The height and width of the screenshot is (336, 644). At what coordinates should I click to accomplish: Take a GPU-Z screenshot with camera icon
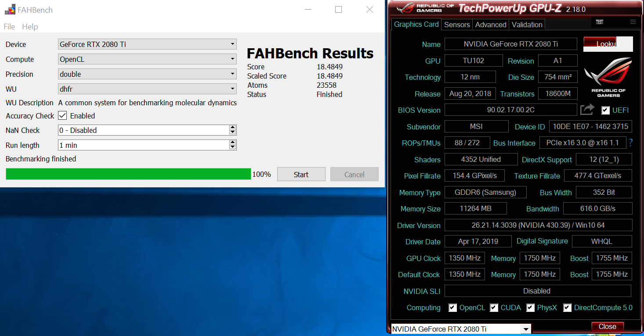600,22
